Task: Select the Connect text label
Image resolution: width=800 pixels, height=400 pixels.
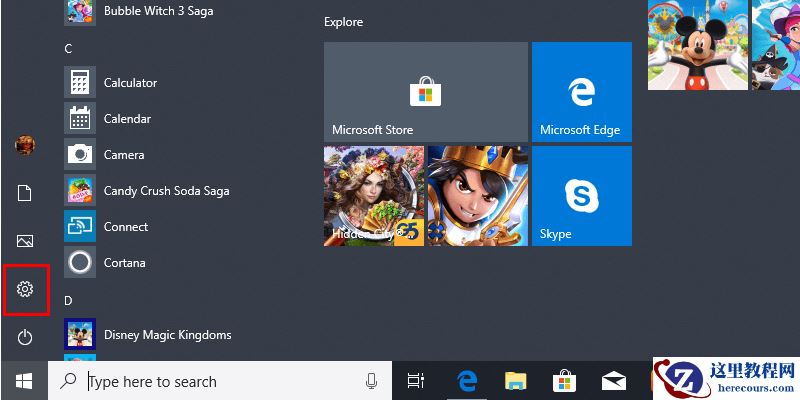Action: click(126, 227)
